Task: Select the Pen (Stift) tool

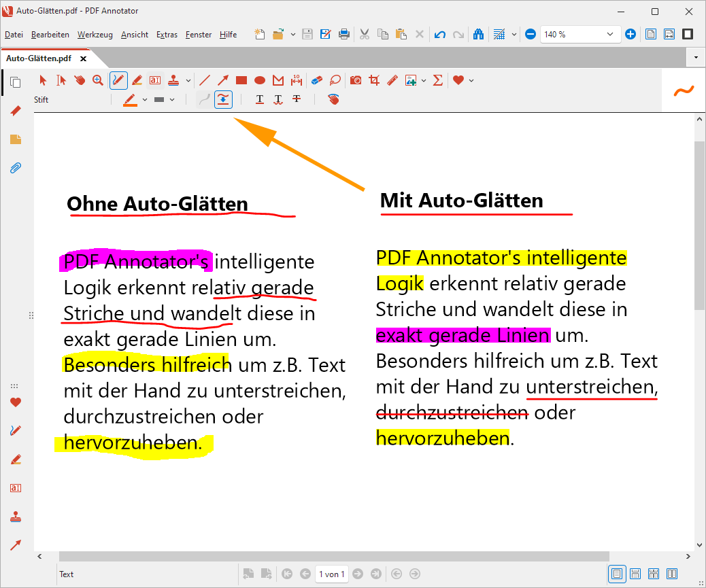Action: (x=118, y=80)
